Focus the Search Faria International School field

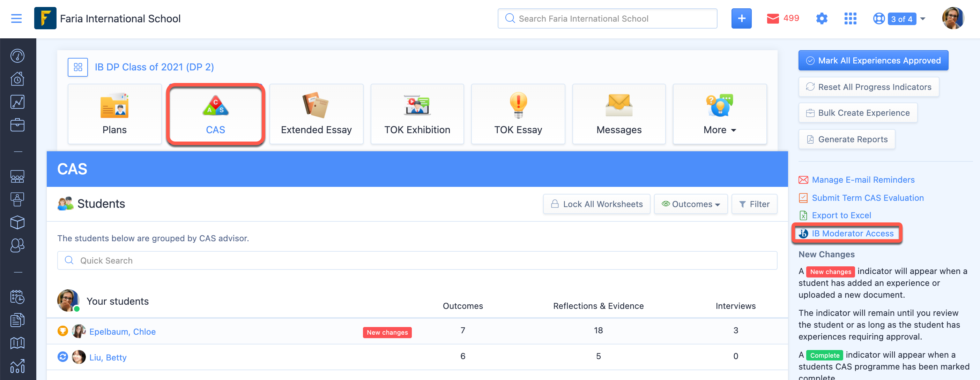(x=607, y=18)
